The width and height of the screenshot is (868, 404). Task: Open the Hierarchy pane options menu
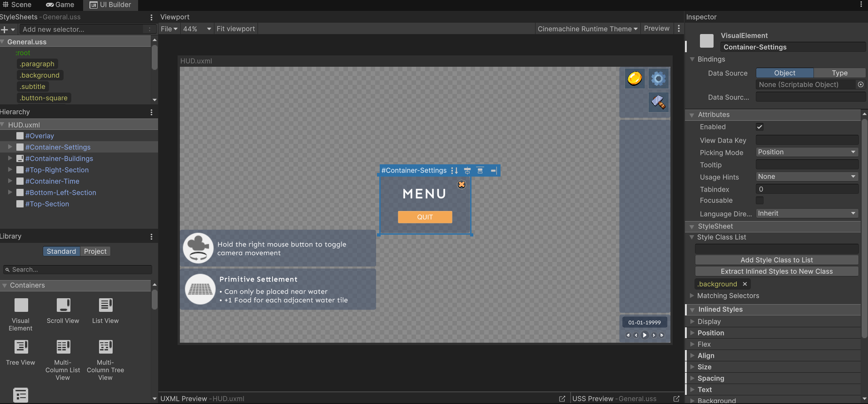tap(151, 112)
